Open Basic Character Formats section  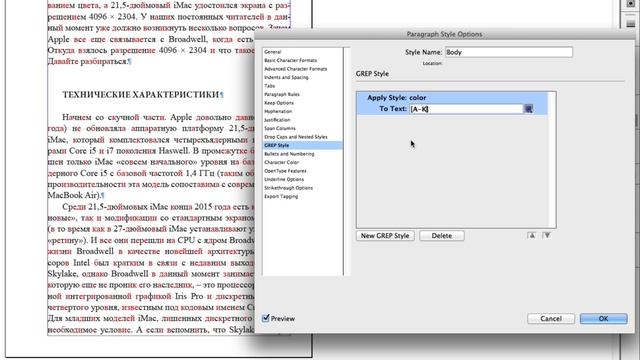(291, 60)
